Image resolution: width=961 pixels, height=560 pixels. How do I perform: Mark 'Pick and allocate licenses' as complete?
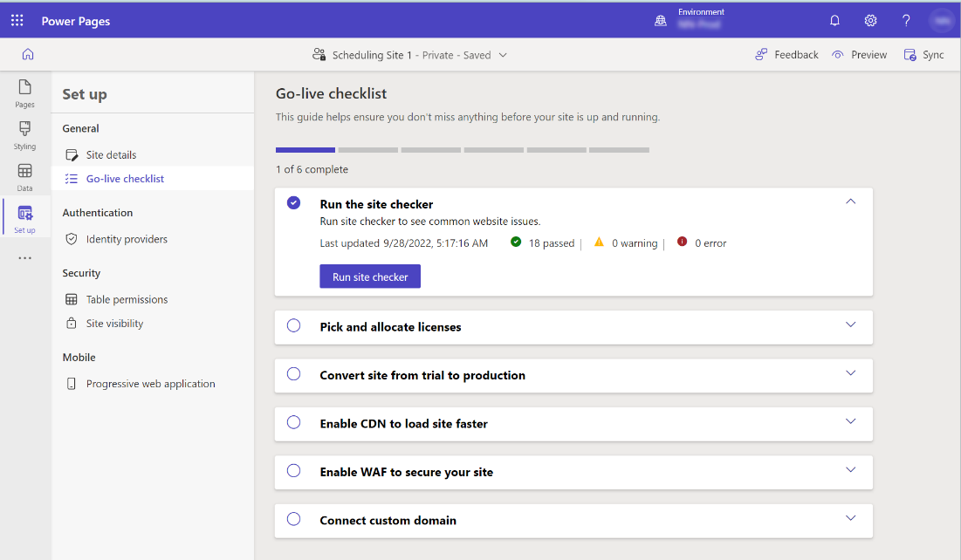(x=293, y=324)
